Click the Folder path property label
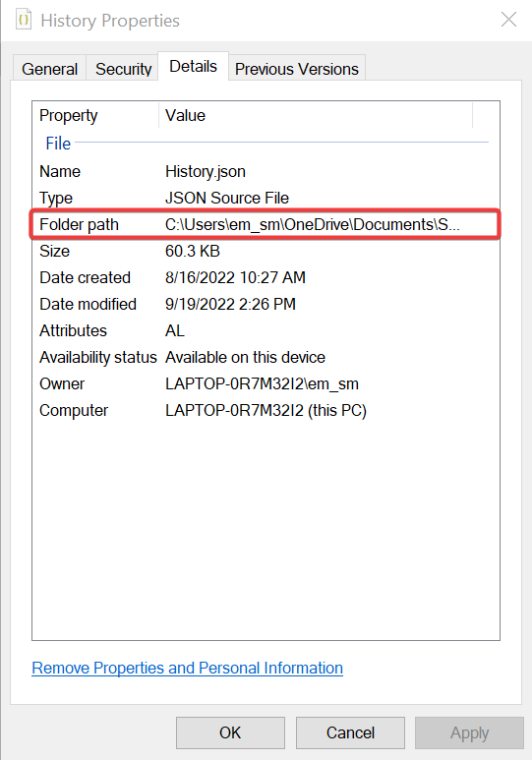Image resolution: width=532 pixels, height=760 pixels. pyautogui.click(x=79, y=224)
